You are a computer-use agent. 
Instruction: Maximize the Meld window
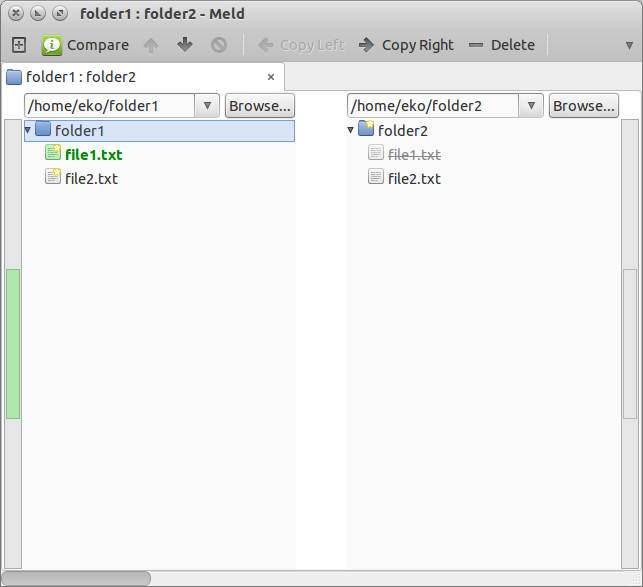(60, 14)
